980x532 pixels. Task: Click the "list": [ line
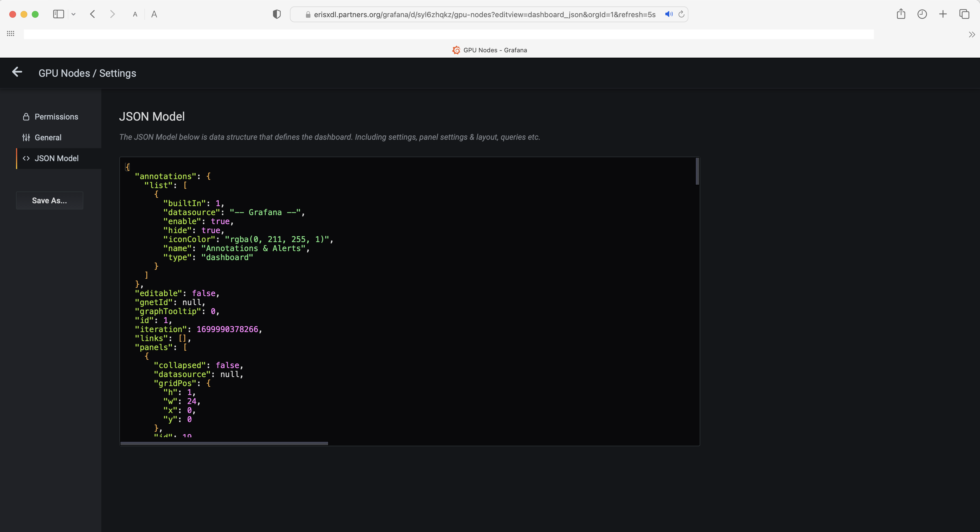coord(166,185)
